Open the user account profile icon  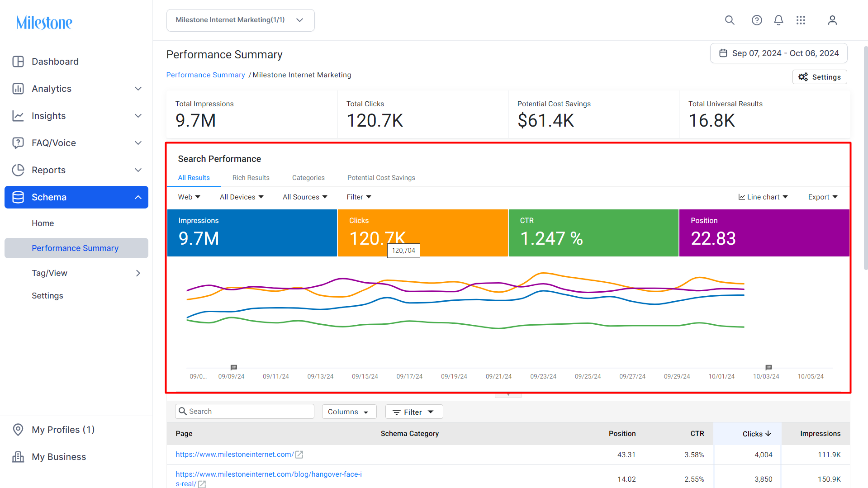tap(832, 20)
